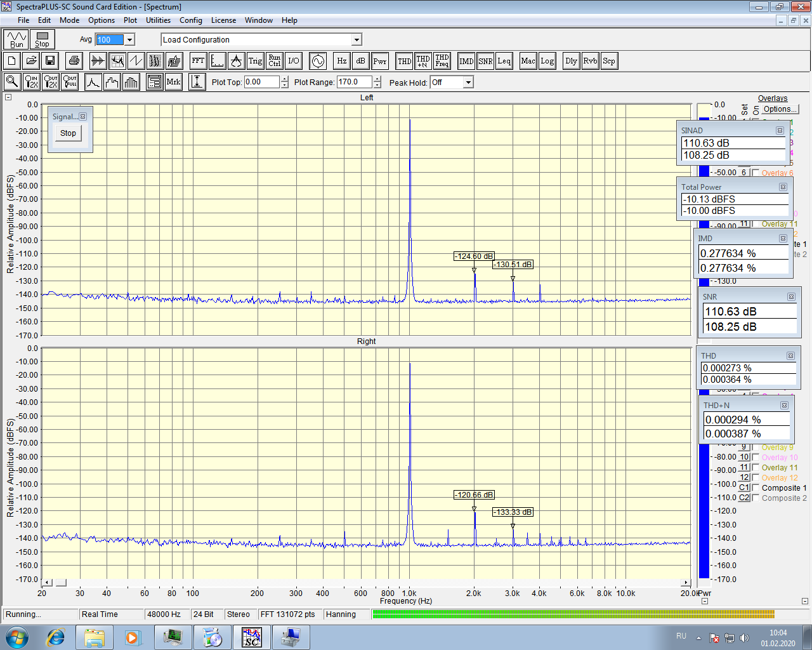The height and width of the screenshot is (650, 812).
Task: Click Stop in the Signal generator window
Action: tap(68, 133)
